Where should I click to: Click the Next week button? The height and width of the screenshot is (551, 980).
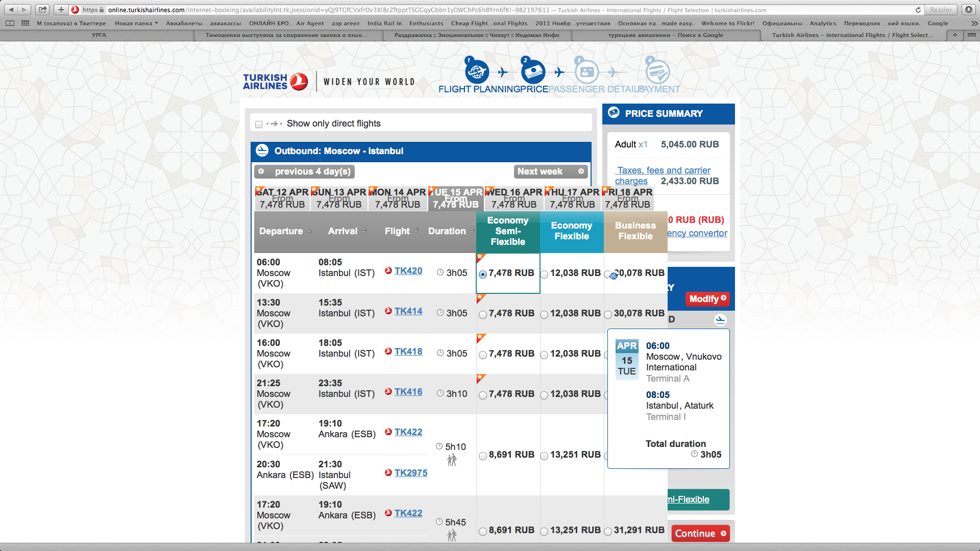click(x=550, y=171)
